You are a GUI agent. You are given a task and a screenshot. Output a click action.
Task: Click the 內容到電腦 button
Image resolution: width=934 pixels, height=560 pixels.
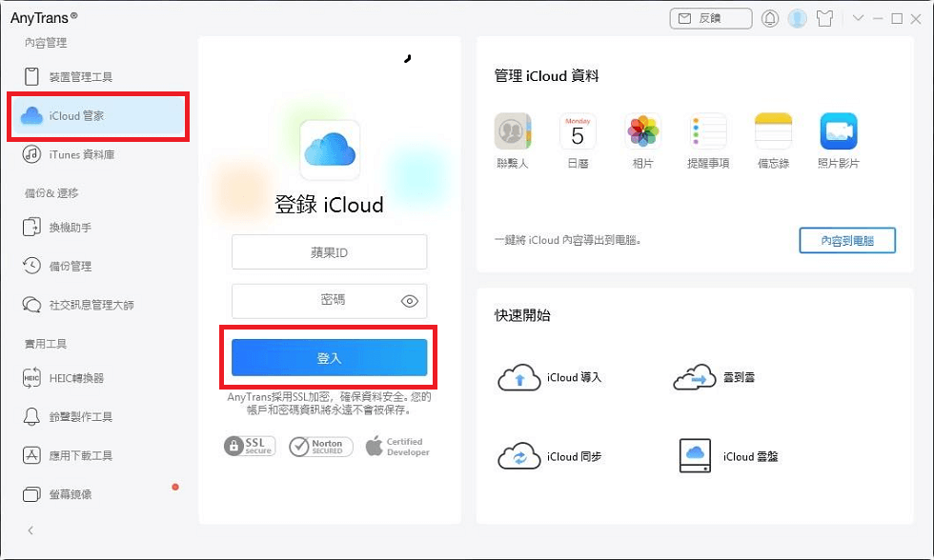tap(847, 240)
